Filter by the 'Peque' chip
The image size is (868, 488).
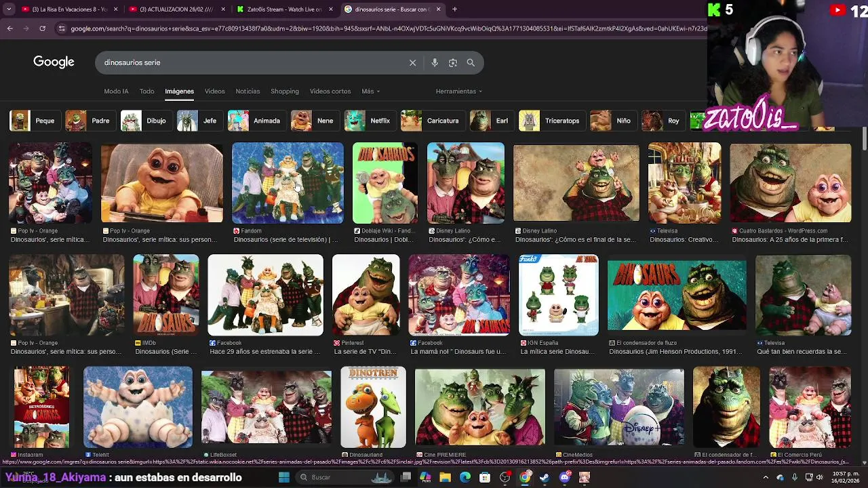pyautogui.click(x=34, y=121)
